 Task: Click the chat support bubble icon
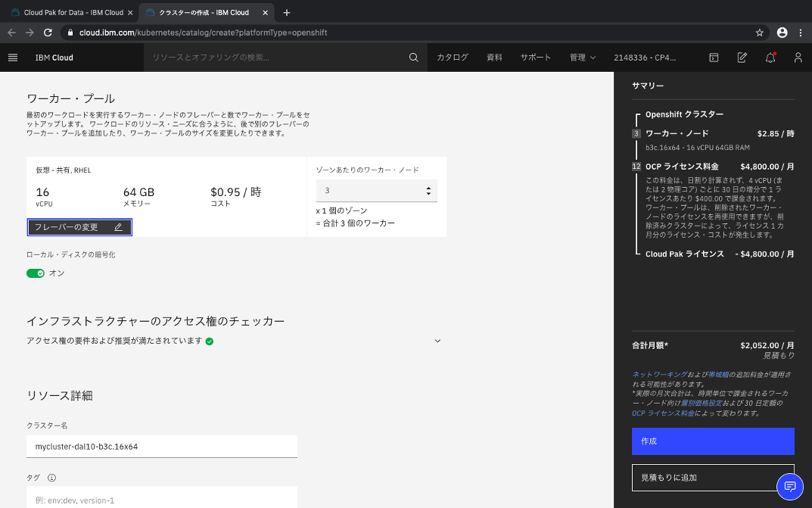[790, 486]
